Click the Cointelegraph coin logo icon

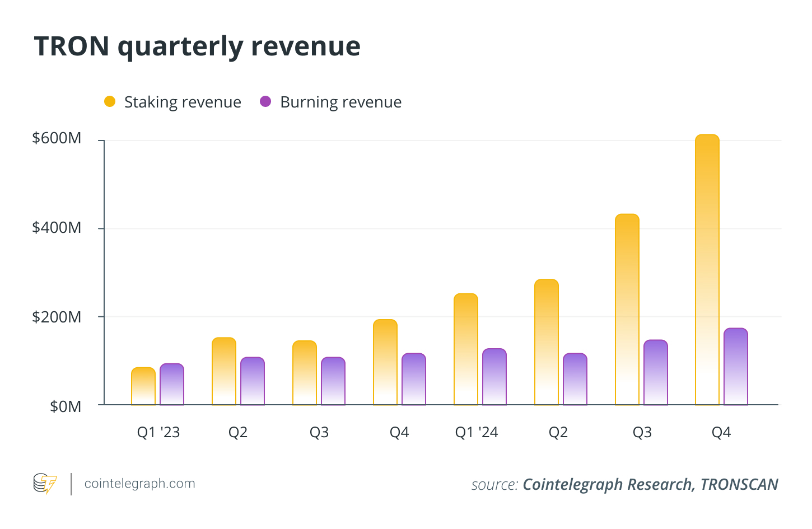click(45, 484)
